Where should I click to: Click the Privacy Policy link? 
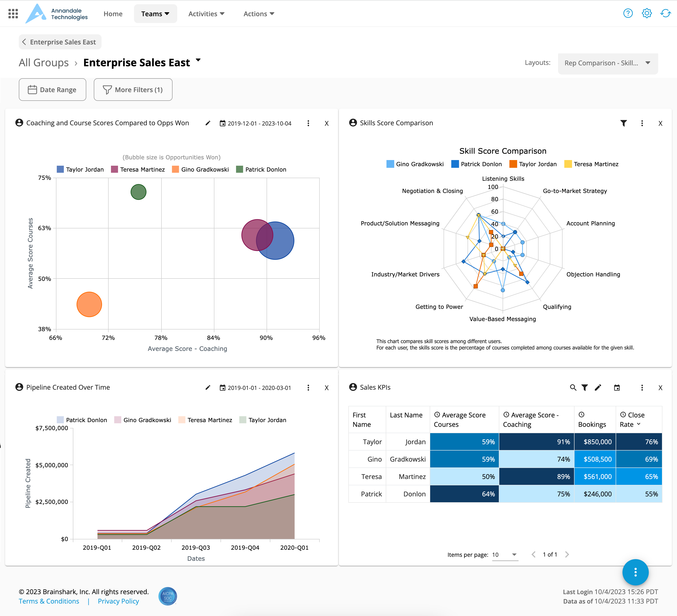(x=118, y=601)
